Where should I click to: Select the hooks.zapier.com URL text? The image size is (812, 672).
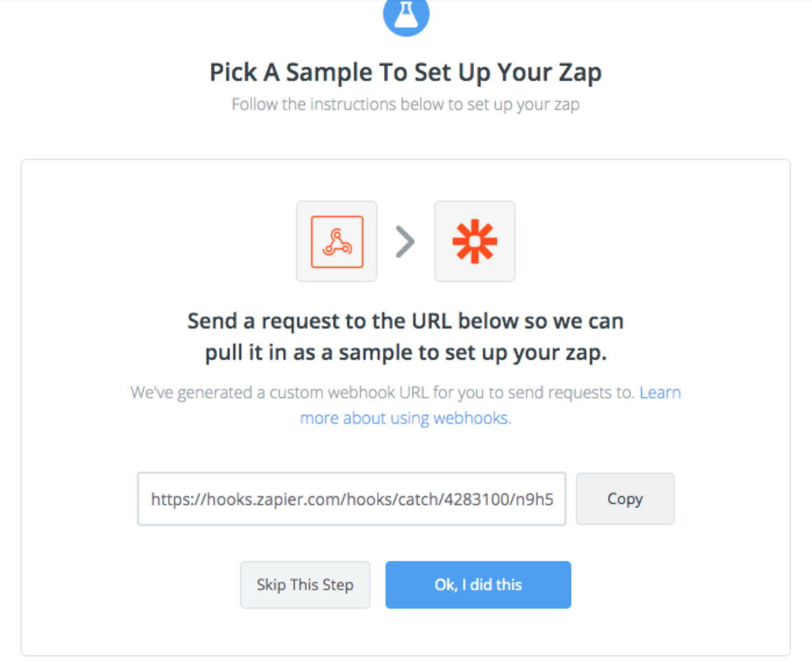pyautogui.click(x=352, y=499)
